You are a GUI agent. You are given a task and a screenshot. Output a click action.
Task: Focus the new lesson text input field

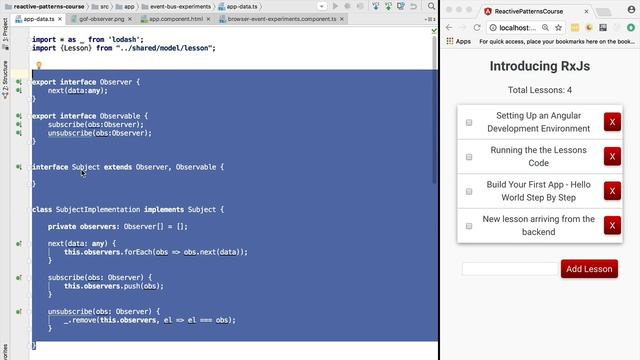pyautogui.click(x=510, y=269)
